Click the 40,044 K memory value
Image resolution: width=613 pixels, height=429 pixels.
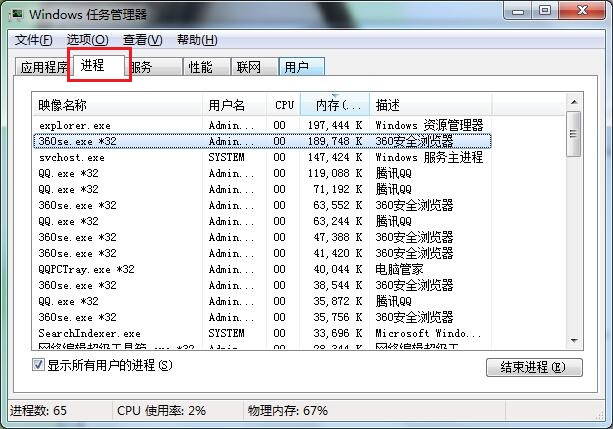coord(338,269)
